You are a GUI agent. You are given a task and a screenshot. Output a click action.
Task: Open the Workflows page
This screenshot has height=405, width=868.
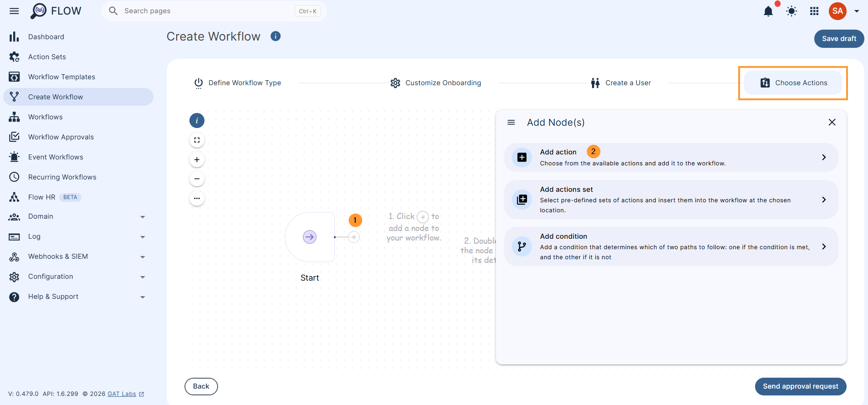tap(78, 117)
